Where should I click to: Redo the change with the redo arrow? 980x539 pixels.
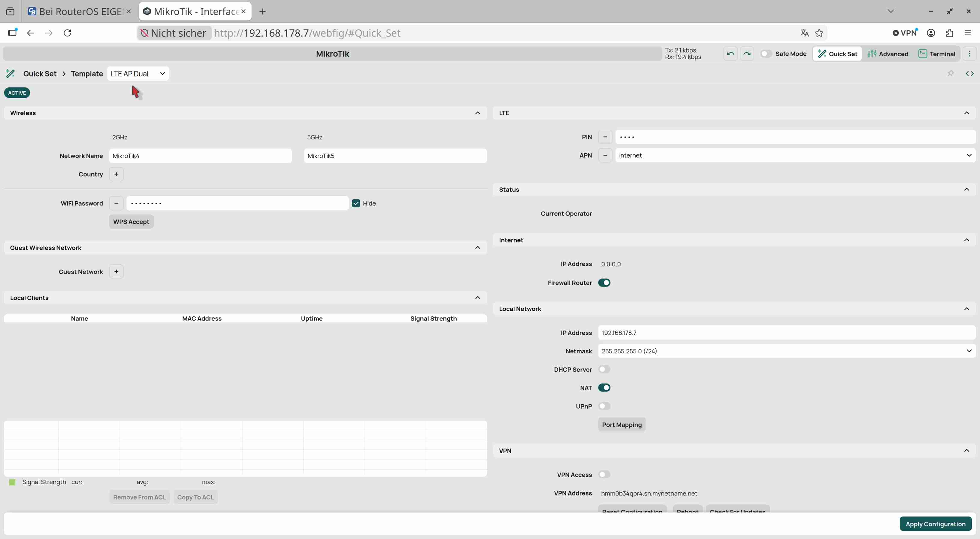click(x=747, y=54)
